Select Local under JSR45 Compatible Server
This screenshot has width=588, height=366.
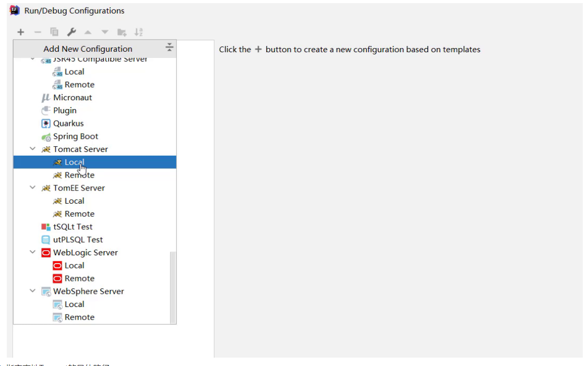point(95,72)
